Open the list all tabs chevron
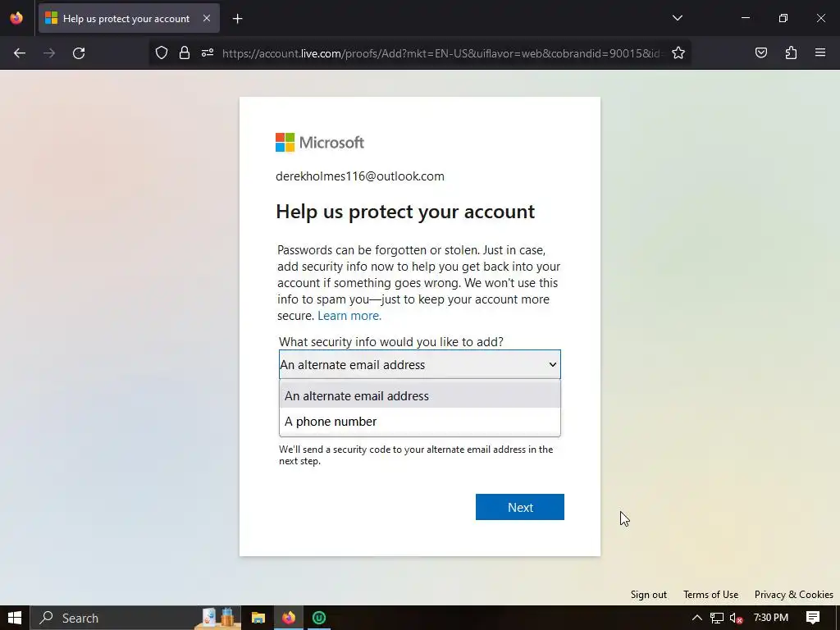Screen dimensions: 840x630 tap(677, 18)
